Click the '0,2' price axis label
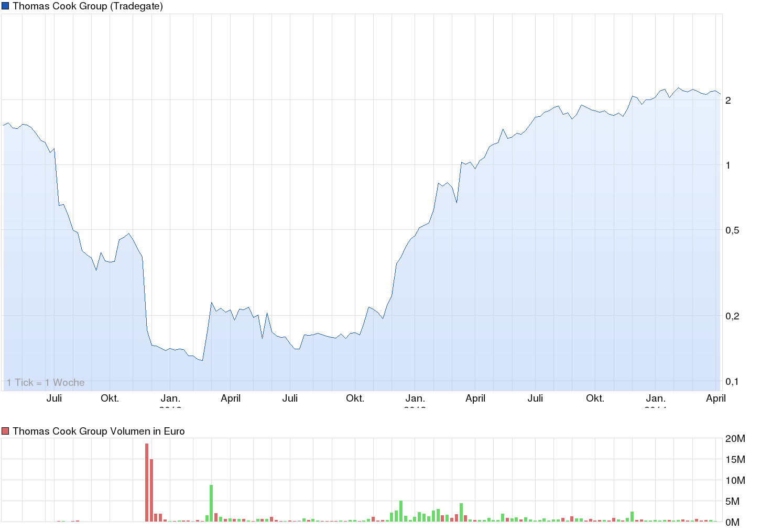The image size is (761, 532). click(732, 316)
